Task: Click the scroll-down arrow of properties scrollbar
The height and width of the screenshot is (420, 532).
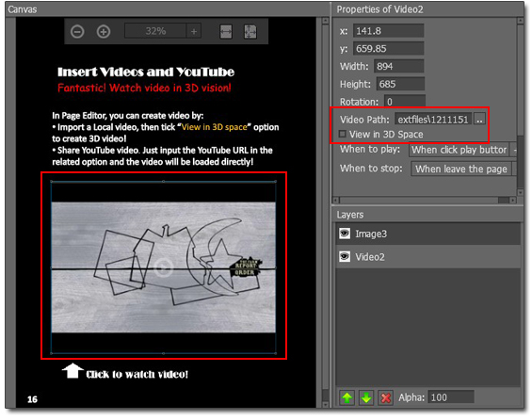Action: pos(520,193)
